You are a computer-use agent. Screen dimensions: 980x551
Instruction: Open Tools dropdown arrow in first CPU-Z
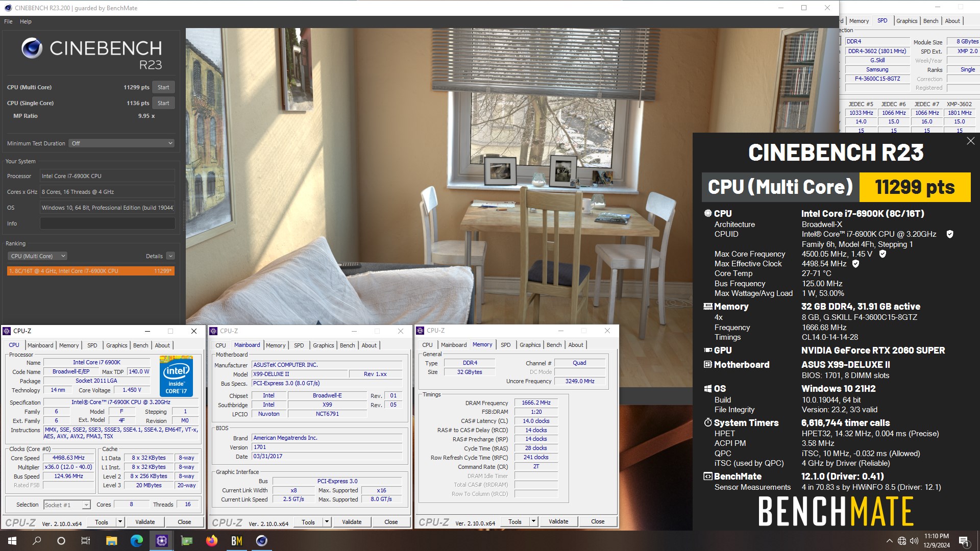click(120, 522)
